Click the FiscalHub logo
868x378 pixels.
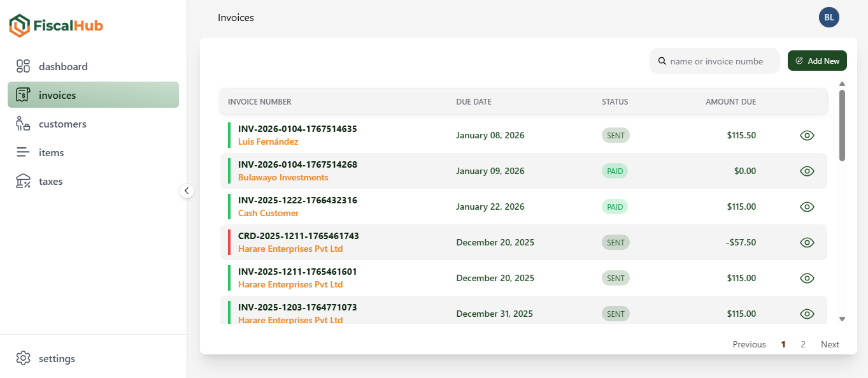coord(55,25)
